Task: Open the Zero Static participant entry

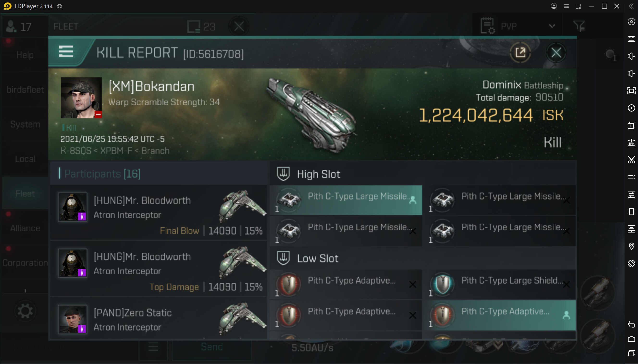Action: pos(159,320)
